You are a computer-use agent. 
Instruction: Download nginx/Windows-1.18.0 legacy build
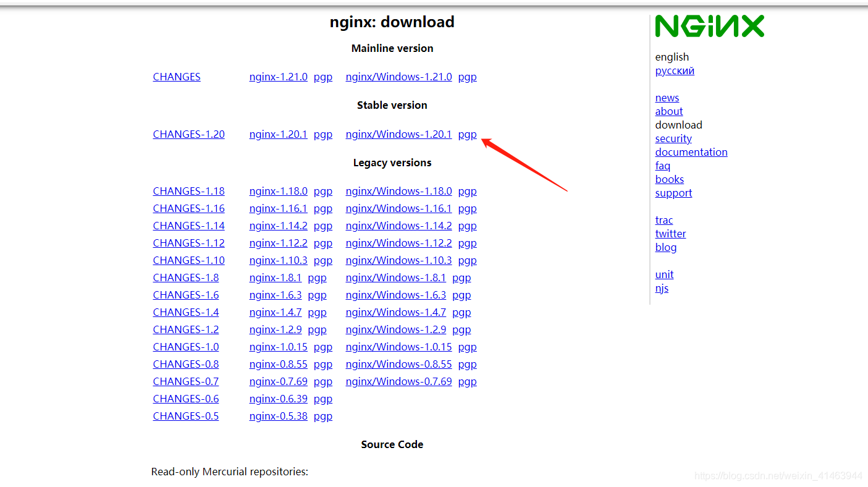point(398,191)
